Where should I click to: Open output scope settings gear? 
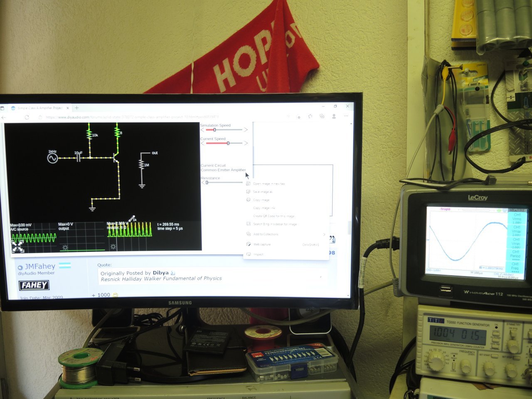[65, 247]
